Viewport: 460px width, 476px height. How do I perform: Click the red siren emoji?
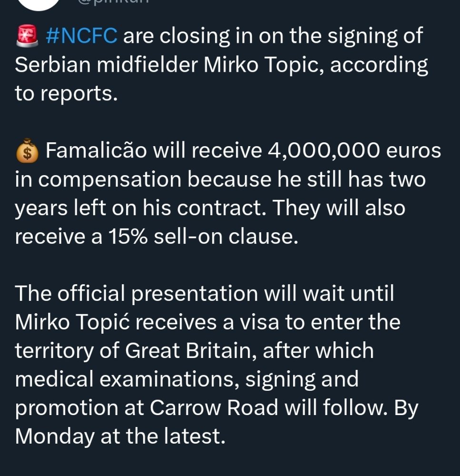tap(27, 37)
